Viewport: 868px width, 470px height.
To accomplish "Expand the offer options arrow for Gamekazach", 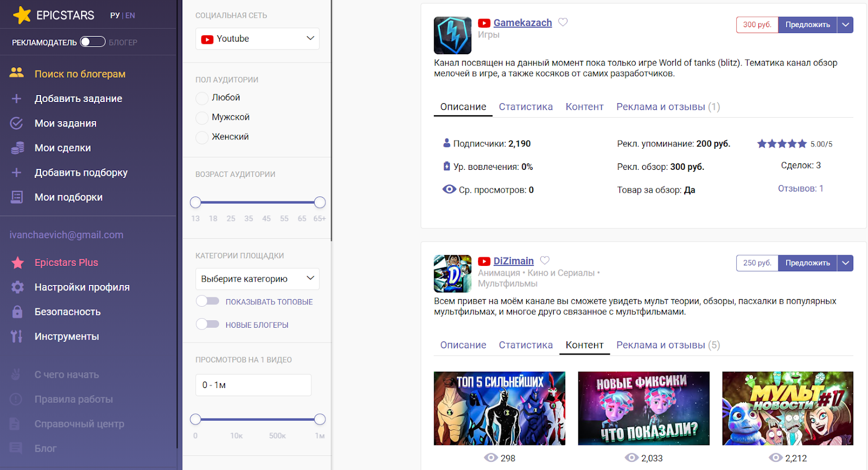I will [845, 24].
